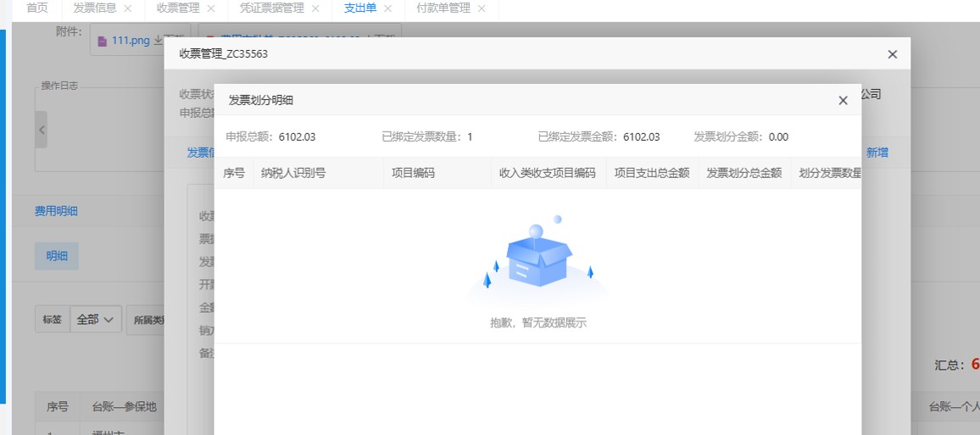Switch to the 付款单管理 tab
Image resolution: width=980 pixels, height=435 pixels.
coord(443,8)
